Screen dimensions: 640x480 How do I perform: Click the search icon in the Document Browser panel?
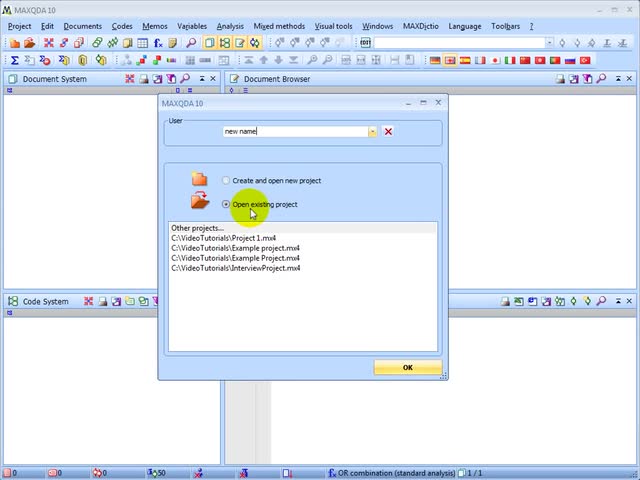[x=601, y=78]
